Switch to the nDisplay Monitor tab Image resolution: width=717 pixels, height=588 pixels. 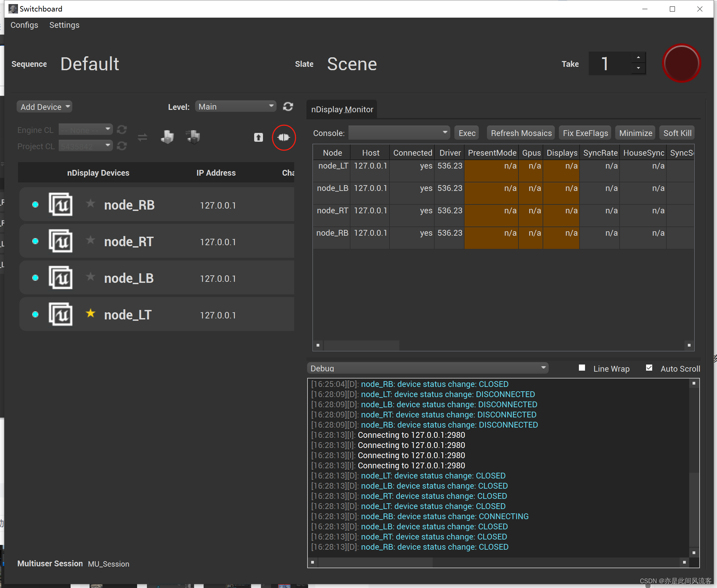(341, 109)
